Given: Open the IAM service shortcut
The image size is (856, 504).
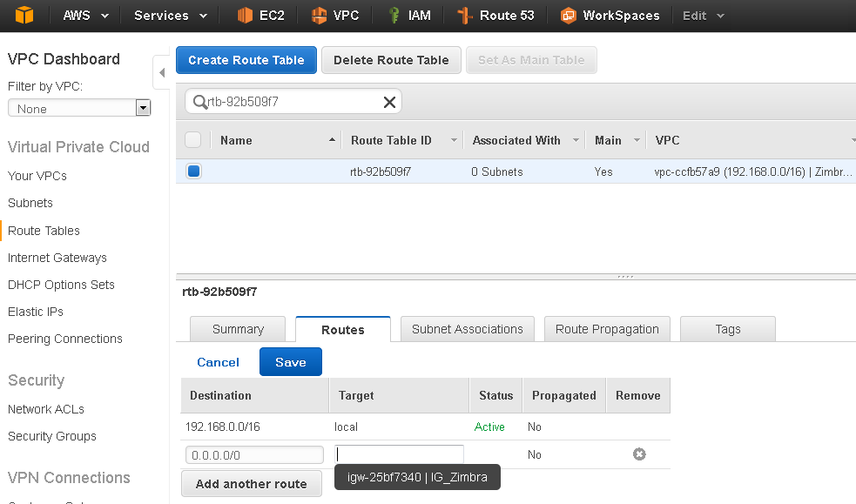Looking at the screenshot, I should click(409, 16).
